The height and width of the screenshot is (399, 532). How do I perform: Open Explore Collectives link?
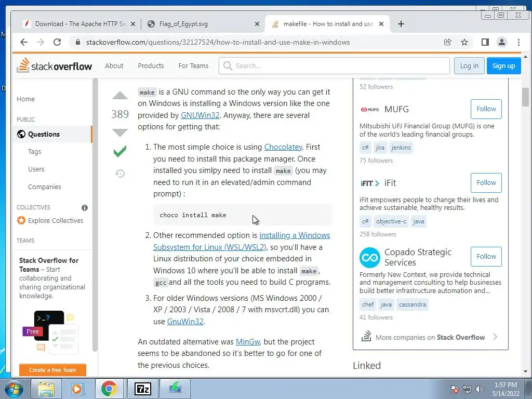pos(50,220)
